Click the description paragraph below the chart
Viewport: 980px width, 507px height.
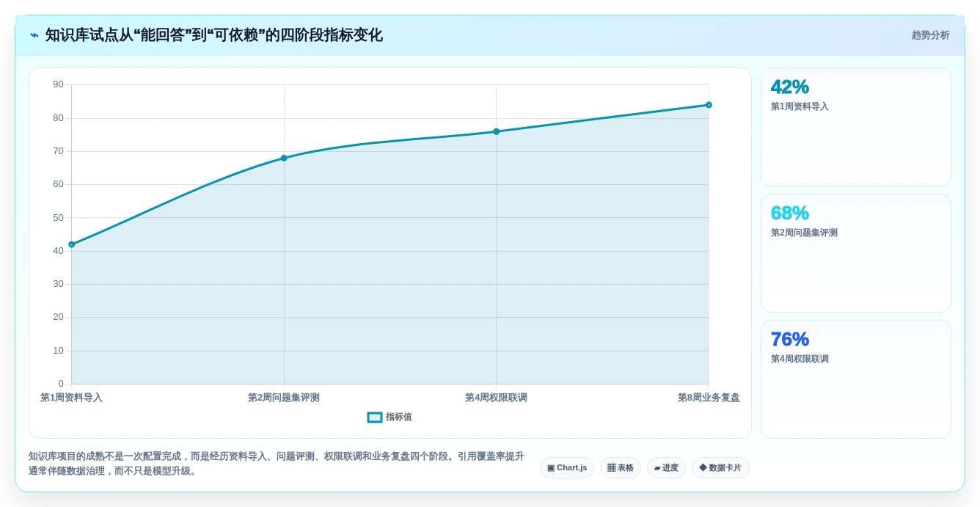click(x=277, y=464)
